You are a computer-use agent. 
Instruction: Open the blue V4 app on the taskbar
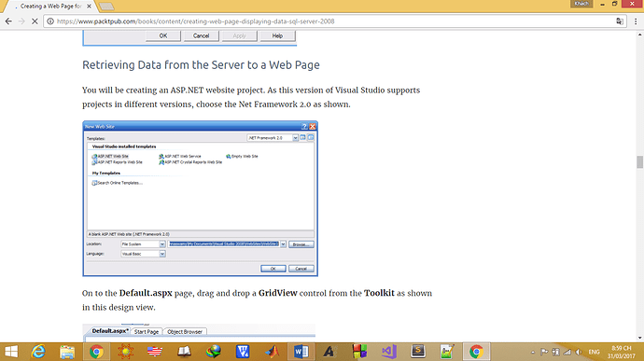coord(243,352)
